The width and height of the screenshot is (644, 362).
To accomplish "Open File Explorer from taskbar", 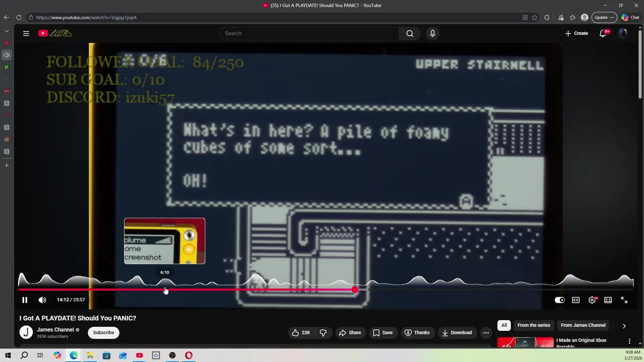I will pyautogui.click(x=90, y=355).
